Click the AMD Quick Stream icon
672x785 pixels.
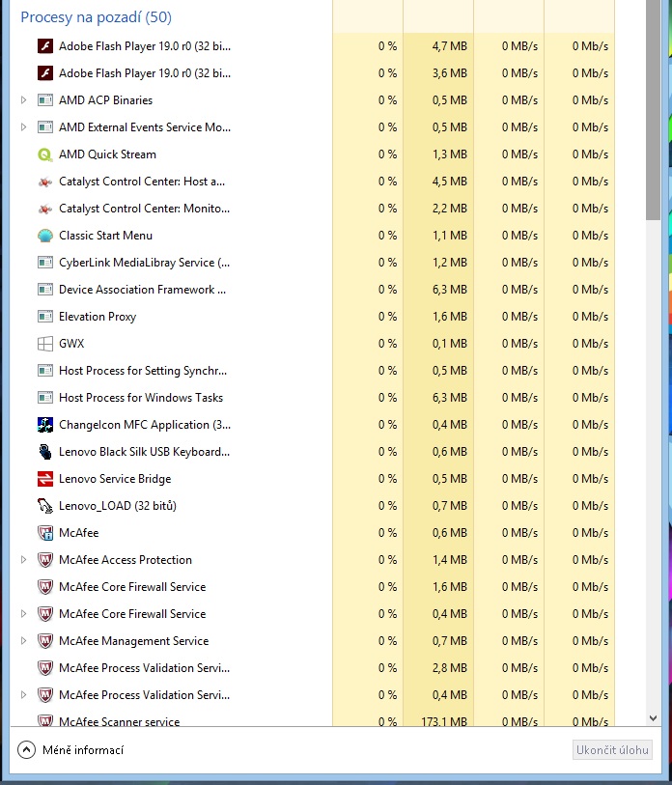tap(45, 154)
